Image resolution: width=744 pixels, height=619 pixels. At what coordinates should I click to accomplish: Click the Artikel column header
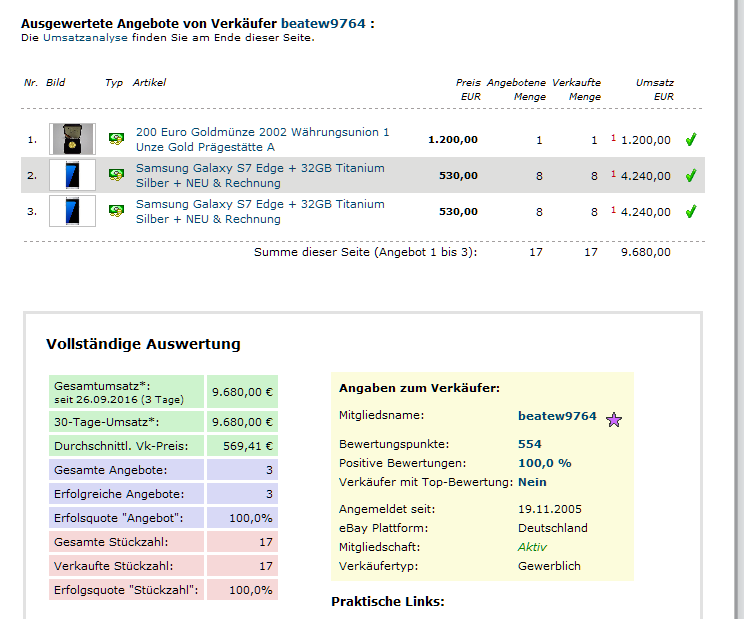point(149,83)
